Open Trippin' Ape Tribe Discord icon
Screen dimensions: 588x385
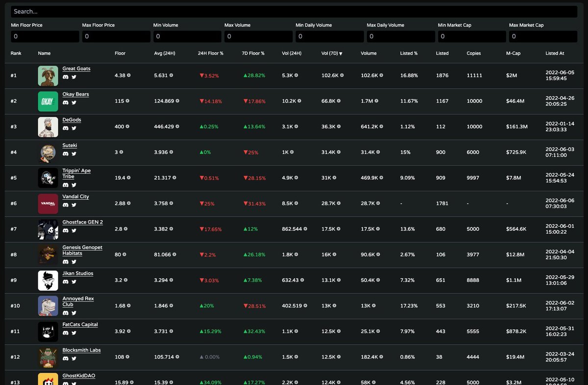point(66,185)
